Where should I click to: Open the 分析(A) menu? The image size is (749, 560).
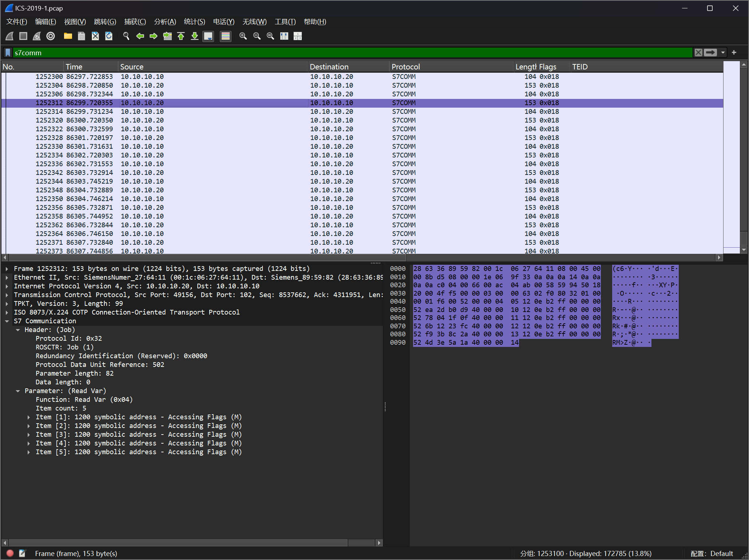coord(165,22)
